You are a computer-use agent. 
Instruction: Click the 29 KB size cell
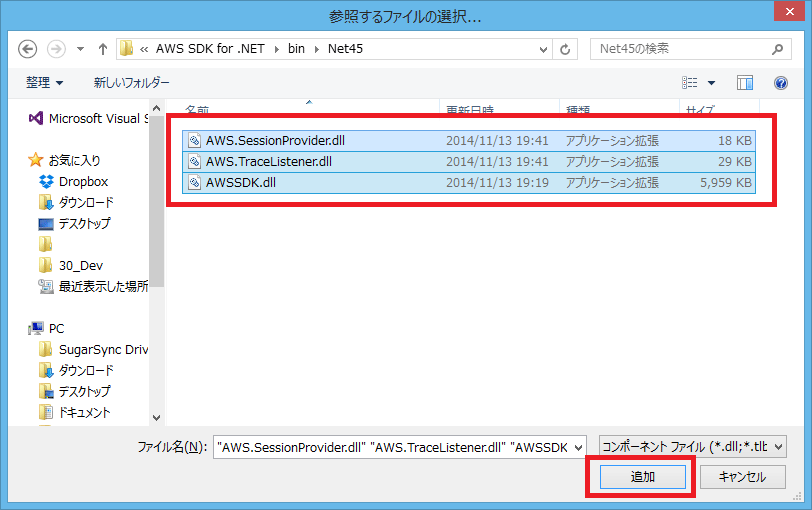pyautogui.click(x=735, y=162)
